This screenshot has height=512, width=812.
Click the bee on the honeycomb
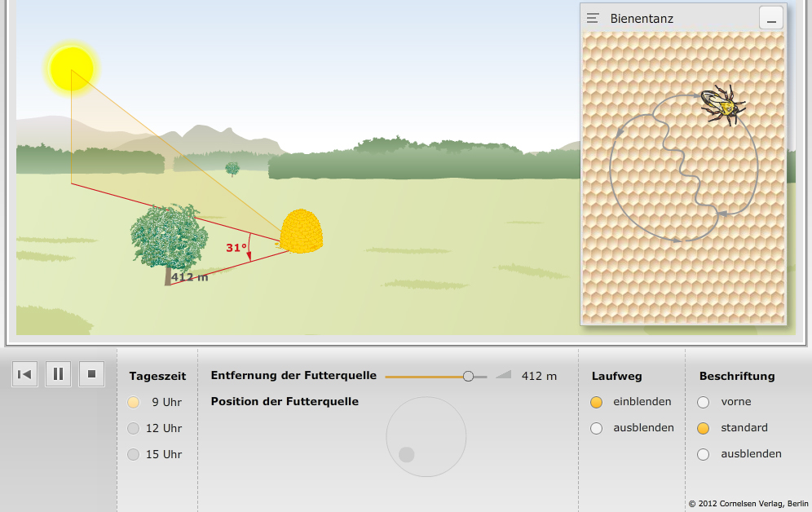point(722,106)
